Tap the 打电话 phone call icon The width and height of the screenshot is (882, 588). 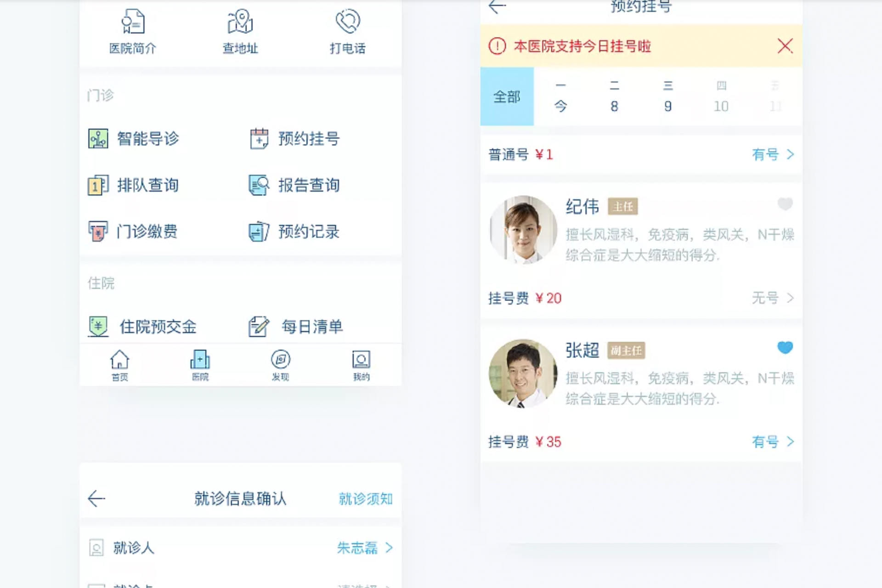(x=348, y=22)
